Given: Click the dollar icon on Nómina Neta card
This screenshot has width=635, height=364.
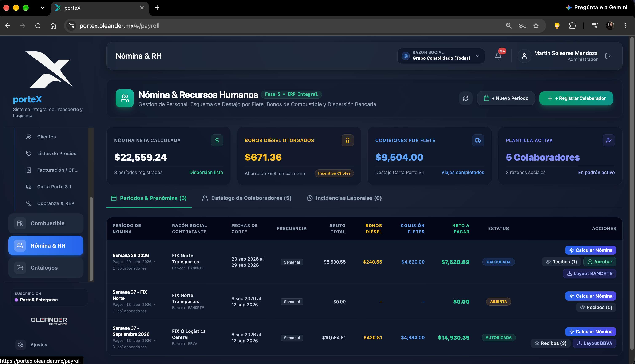Looking at the screenshot, I should click(x=217, y=140).
